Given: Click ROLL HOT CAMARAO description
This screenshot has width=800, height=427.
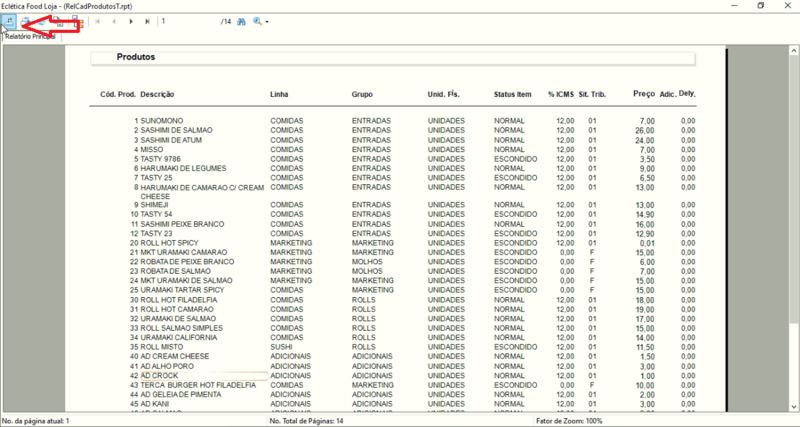Looking at the screenshot, I should [177, 309].
